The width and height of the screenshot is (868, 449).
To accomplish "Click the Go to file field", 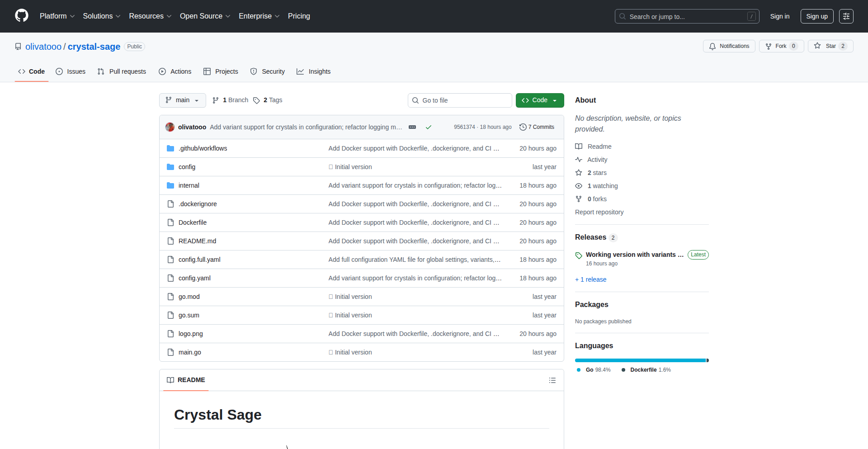I will (x=460, y=100).
